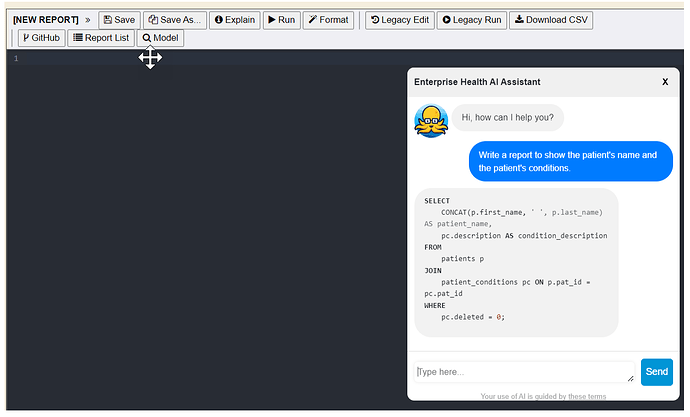Click the [NEW REPORT] title label
Viewport: 690px width, 417px height.
45,20
